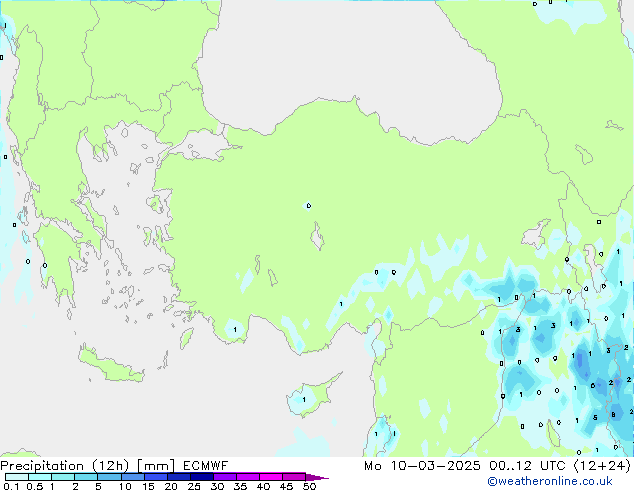
Task: Click the "40" legend scale label
Action: (263, 486)
